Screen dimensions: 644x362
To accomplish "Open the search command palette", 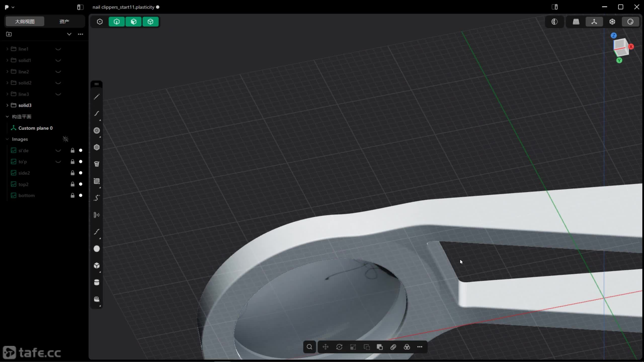I will click(x=309, y=347).
